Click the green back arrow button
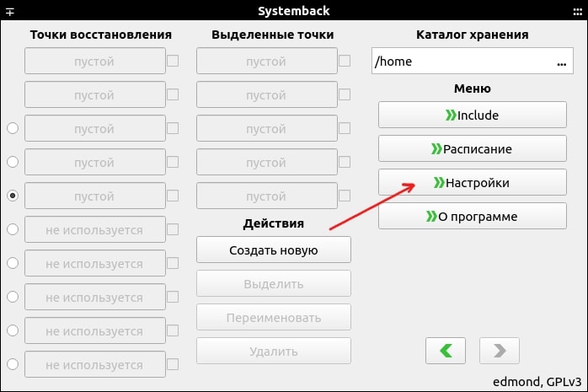The width and height of the screenshot is (588, 392). pos(446,351)
